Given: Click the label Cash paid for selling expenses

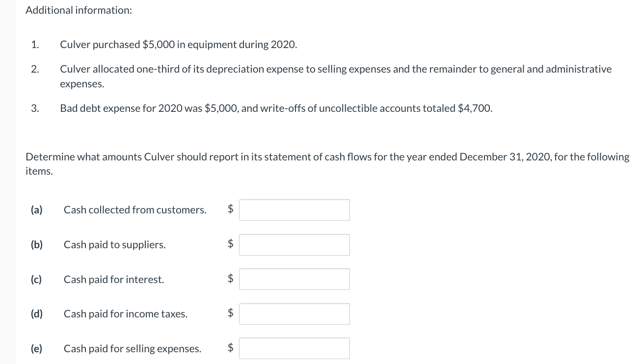Looking at the screenshot, I should click(x=133, y=348).
